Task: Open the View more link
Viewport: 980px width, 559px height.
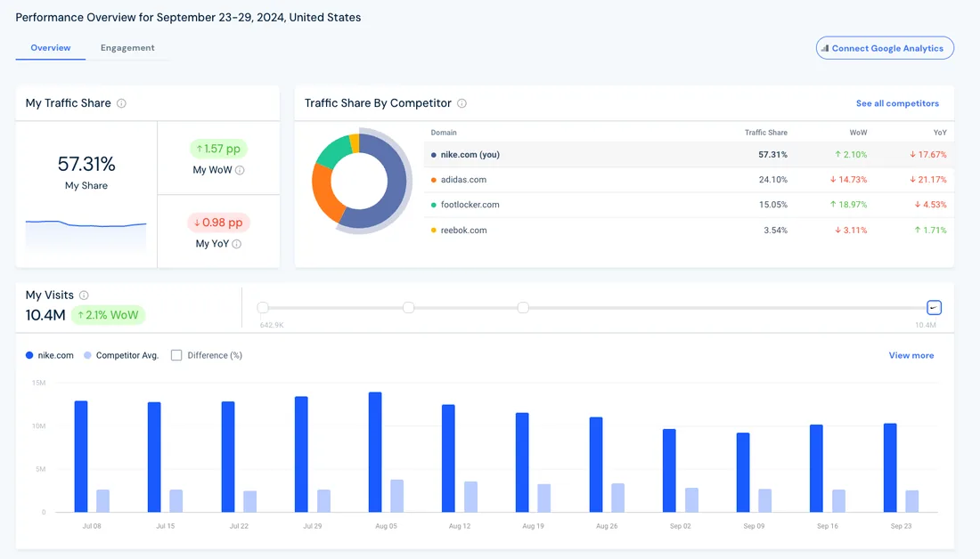Action: pyautogui.click(x=911, y=355)
